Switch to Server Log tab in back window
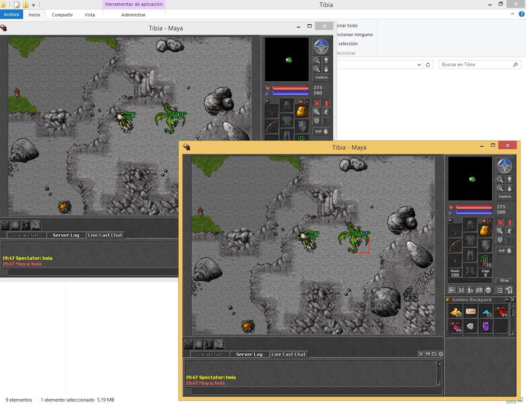The height and width of the screenshot is (404, 532). point(66,235)
